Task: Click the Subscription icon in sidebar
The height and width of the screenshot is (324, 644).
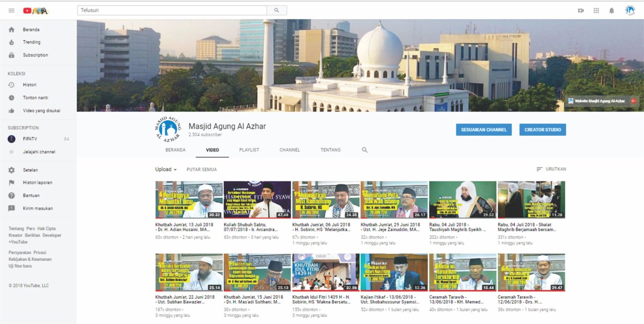Action: (11, 55)
